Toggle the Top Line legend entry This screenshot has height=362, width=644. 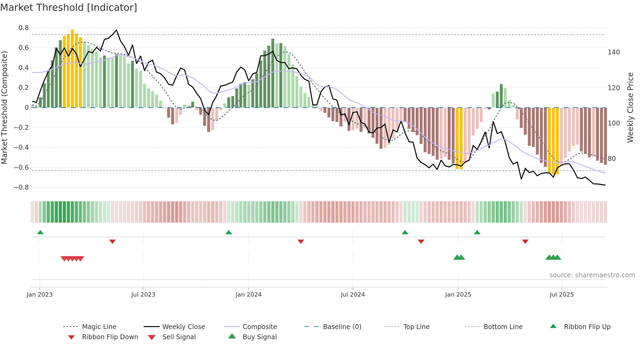click(407, 327)
